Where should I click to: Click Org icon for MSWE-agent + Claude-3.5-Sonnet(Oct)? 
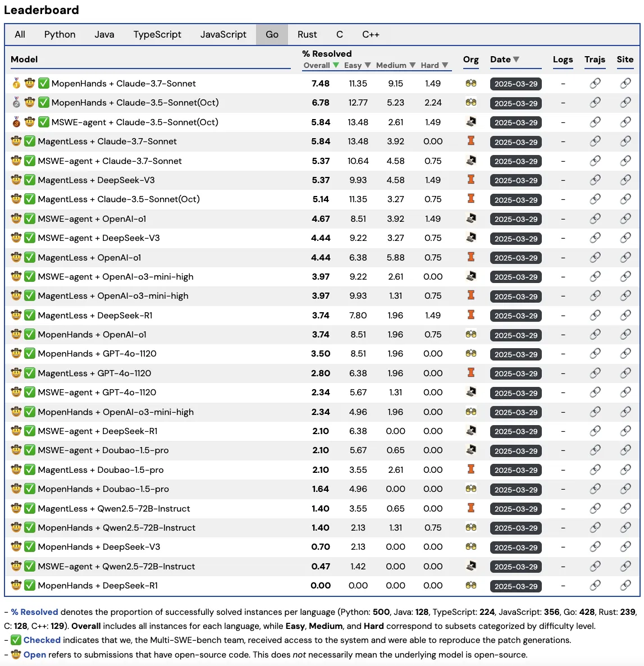[471, 122]
